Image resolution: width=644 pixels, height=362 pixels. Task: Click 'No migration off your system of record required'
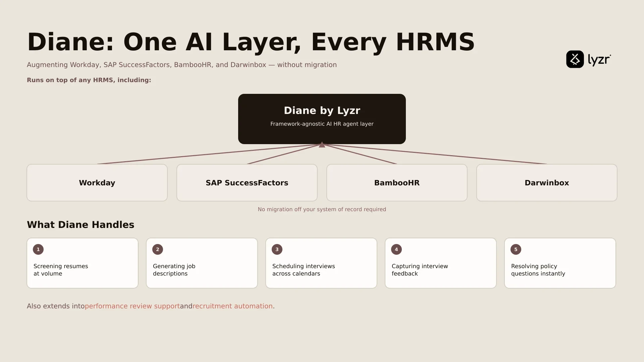pyautogui.click(x=322, y=209)
